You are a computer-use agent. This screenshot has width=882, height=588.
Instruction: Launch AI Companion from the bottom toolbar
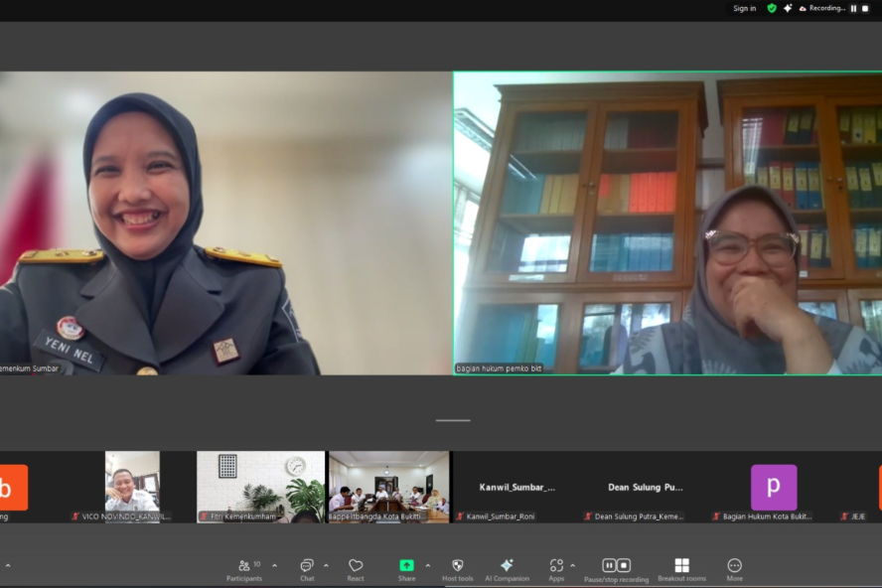(x=507, y=566)
